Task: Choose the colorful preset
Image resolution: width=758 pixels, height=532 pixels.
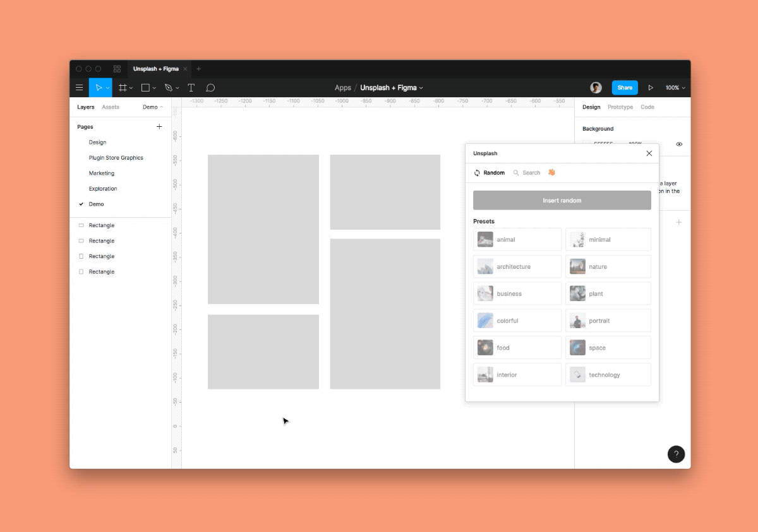Action: point(517,321)
